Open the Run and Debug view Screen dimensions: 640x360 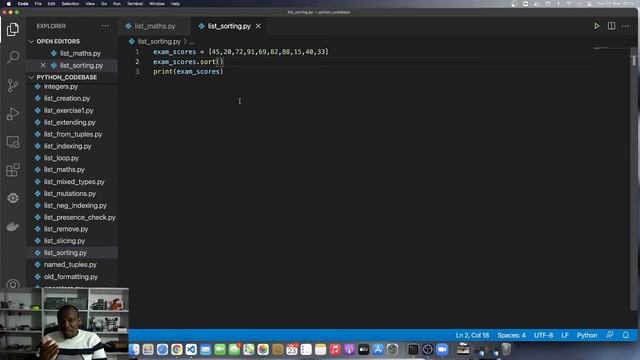coord(13,113)
